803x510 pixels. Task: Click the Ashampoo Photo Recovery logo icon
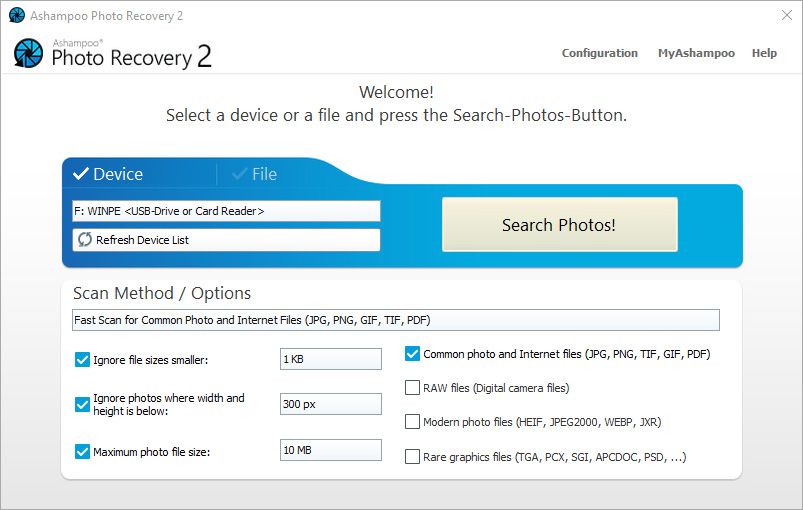[x=28, y=53]
